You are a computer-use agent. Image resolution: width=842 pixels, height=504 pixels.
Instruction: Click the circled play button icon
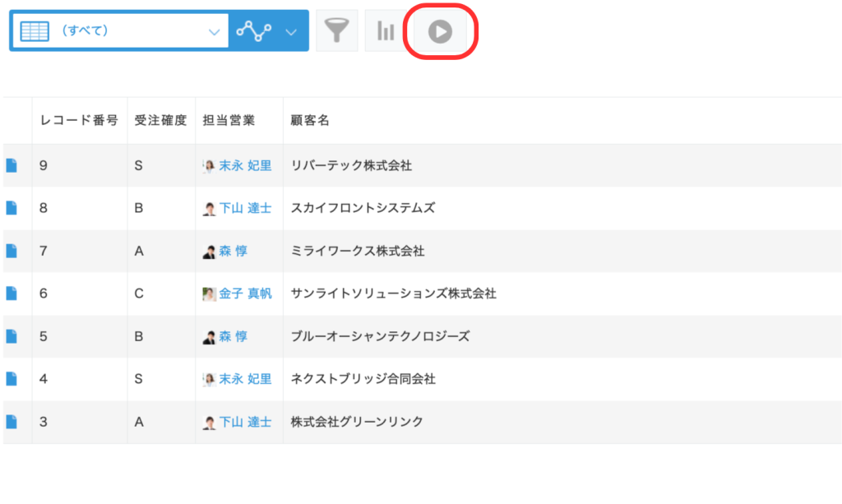(x=441, y=32)
